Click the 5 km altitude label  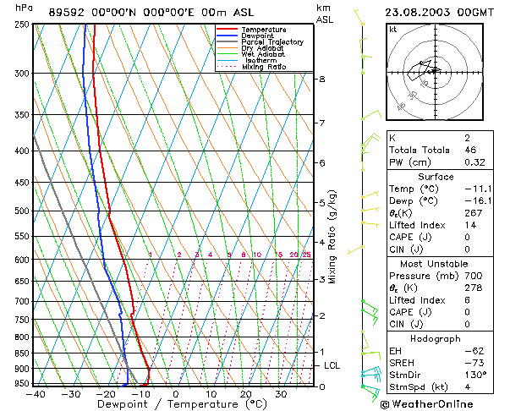(x=322, y=203)
